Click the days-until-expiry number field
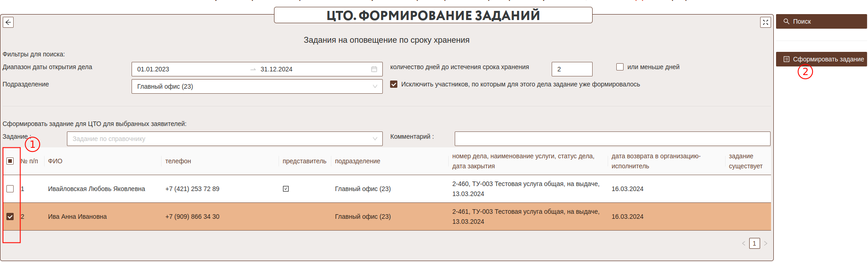Screen dimensions: 868x262 [x=571, y=69]
